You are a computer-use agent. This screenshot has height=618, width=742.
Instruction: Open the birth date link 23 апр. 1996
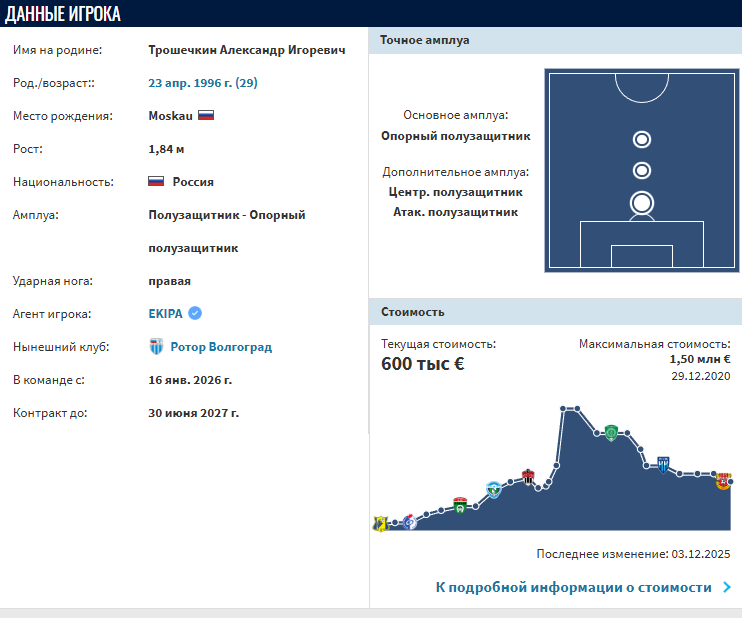tap(203, 83)
